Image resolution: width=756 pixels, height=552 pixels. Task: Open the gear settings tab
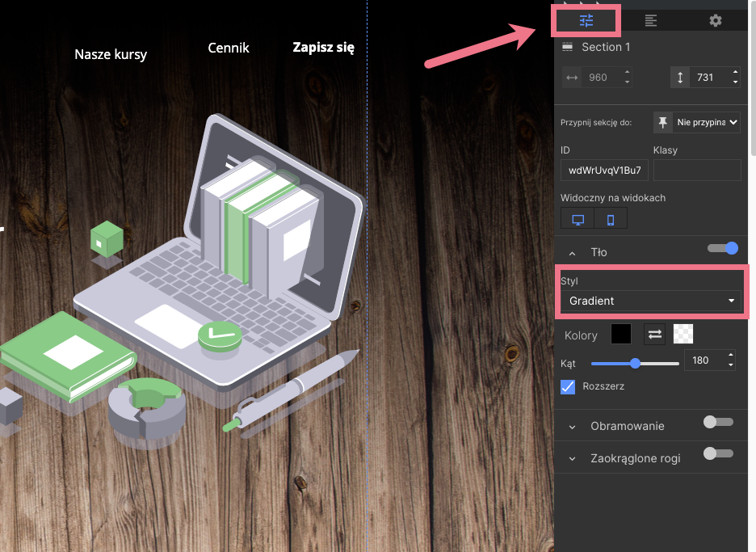(x=716, y=20)
